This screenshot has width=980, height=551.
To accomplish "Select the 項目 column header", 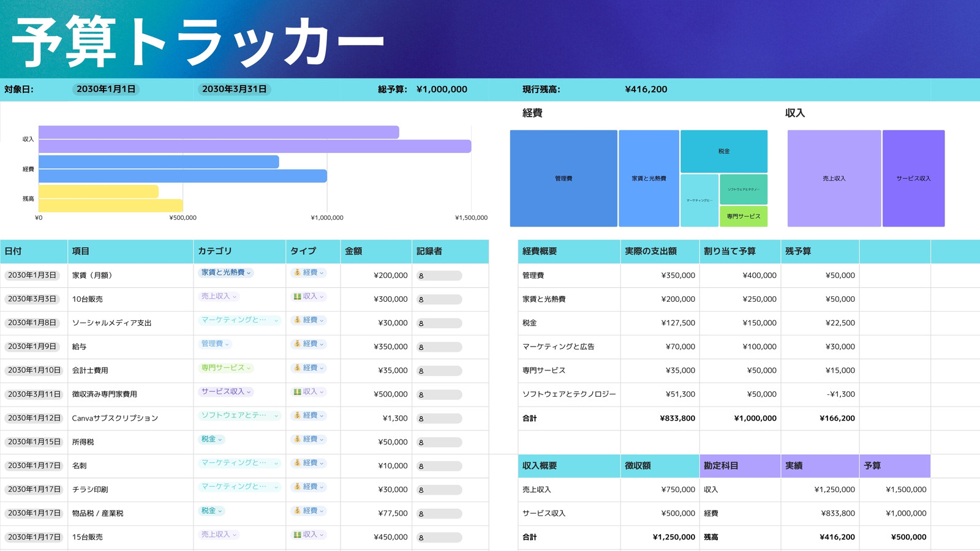I will 130,251.
